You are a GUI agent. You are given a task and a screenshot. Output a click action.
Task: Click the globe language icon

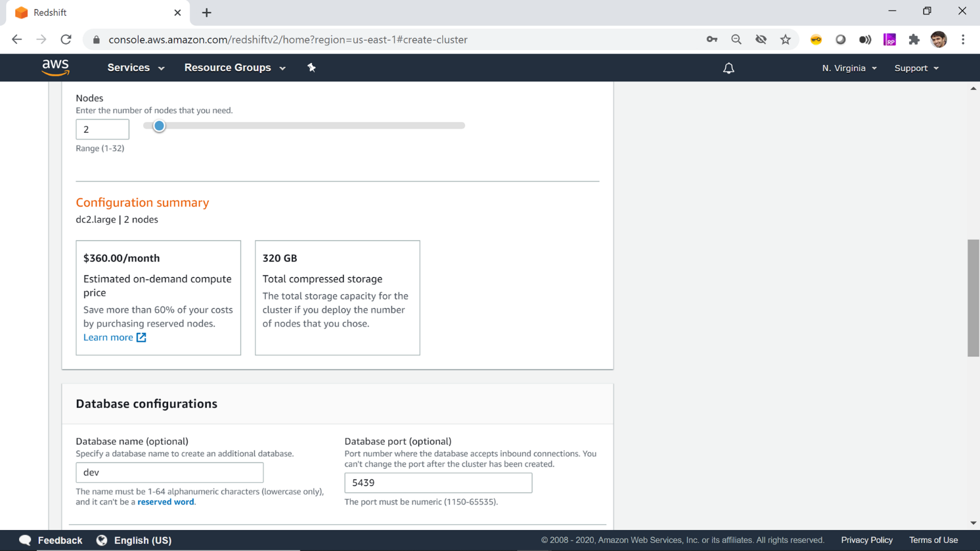[102, 540]
